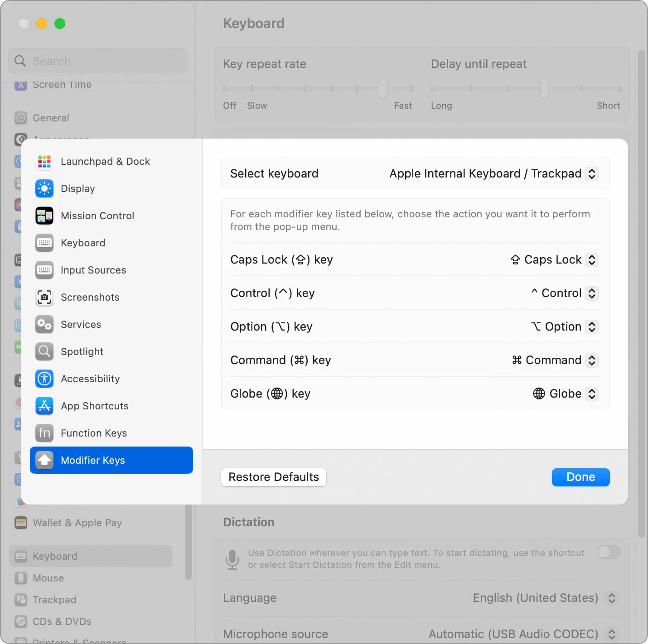Select the Modifier Keys category

click(x=111, y=460)
